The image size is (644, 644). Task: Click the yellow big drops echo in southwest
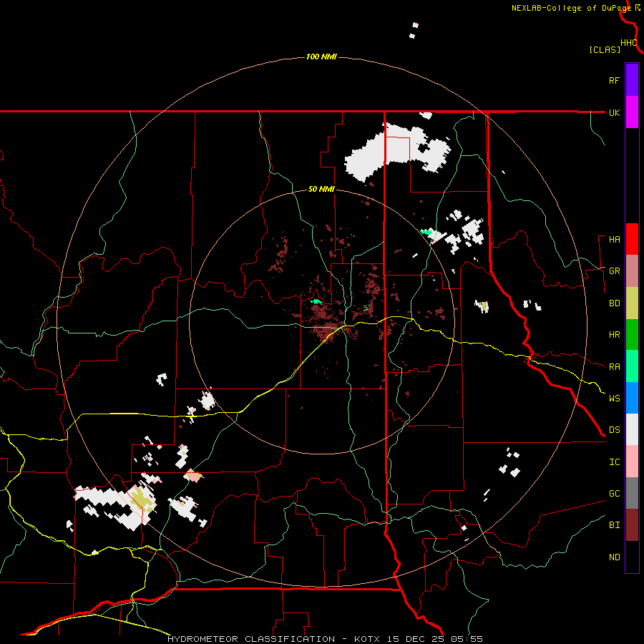click(x=142, y=499)
